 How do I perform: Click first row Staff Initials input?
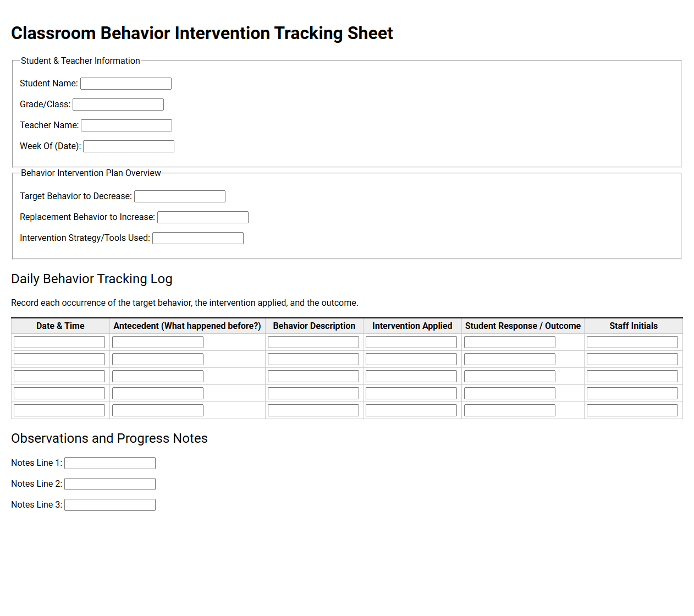click(x=632, y=342)
